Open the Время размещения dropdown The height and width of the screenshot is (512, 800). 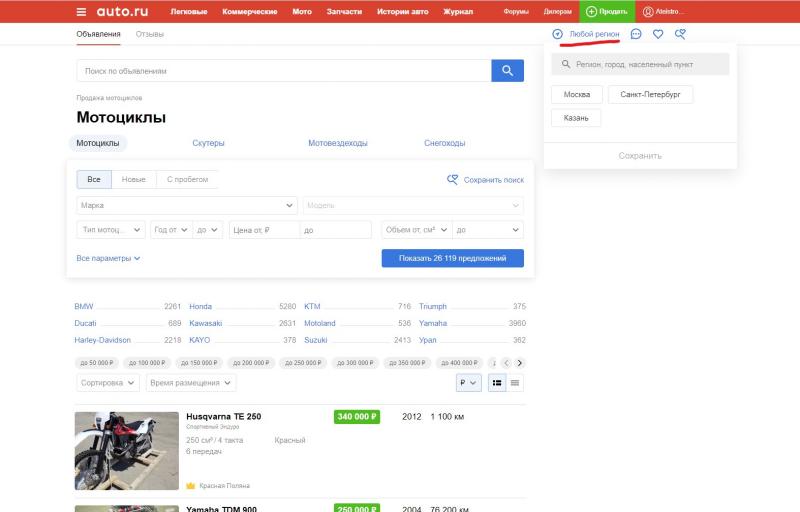click(x=191, y=382)
